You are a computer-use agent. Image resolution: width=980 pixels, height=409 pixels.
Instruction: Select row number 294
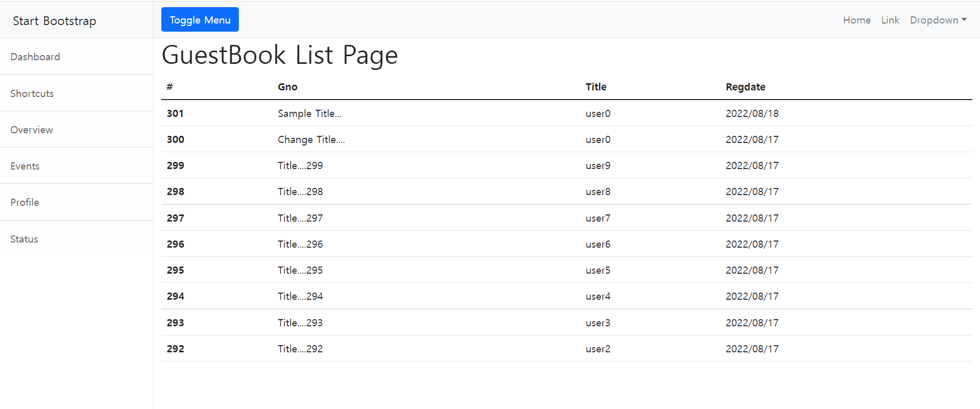point(176,296)
